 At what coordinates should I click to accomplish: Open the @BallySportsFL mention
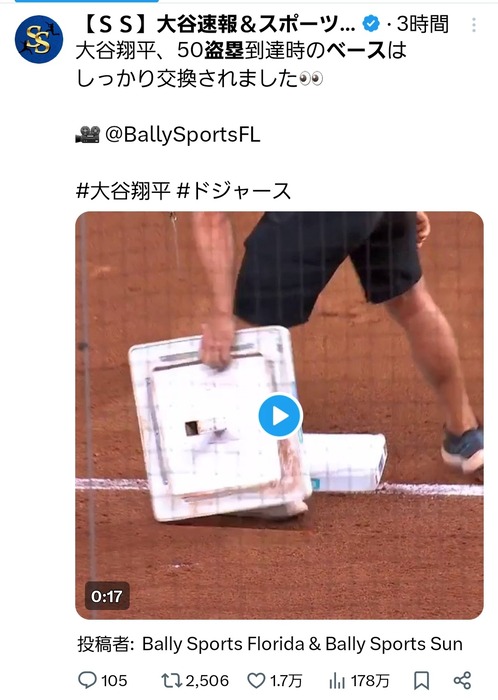[x=183, y=135]
